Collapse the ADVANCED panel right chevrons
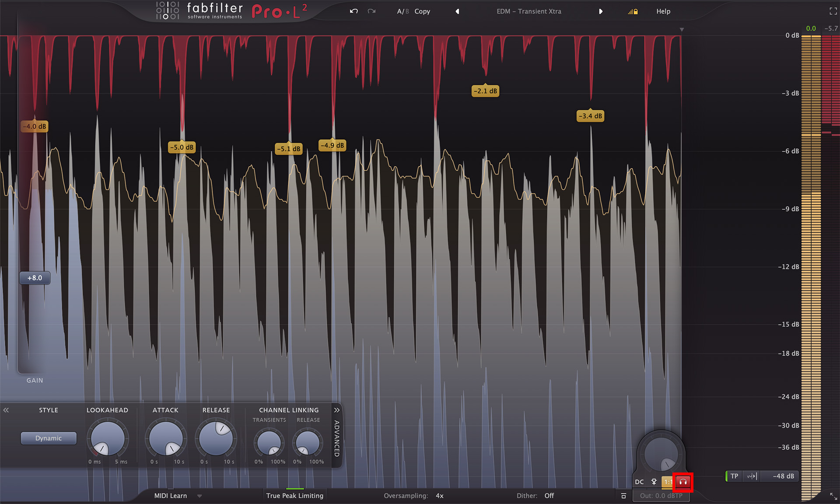Screen dimensions: 840x504 tap(336, 410)
